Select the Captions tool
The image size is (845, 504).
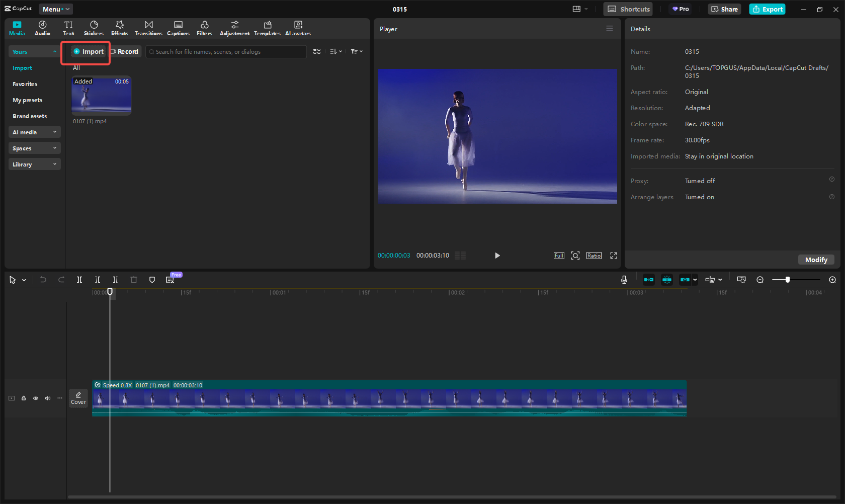pyautogui.click(x=179, y=28)
